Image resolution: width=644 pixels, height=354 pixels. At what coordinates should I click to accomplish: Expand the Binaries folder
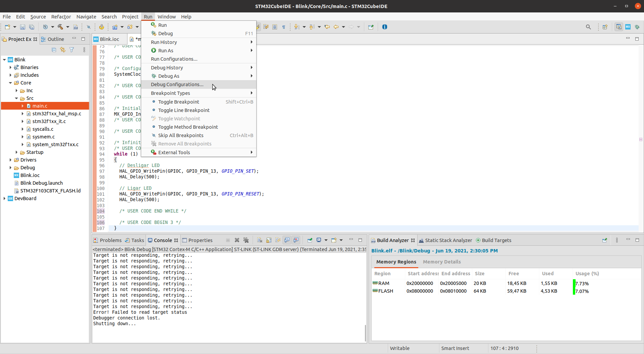(x=10, y=67)
